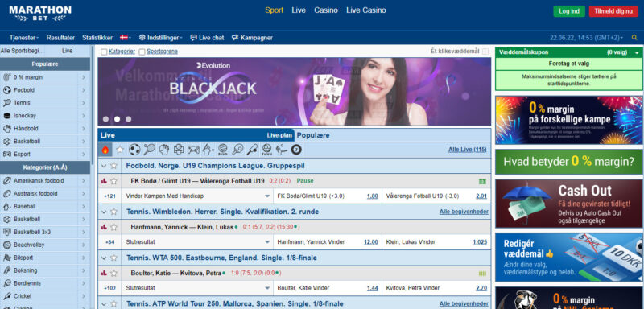Open the Alle Live (115) link

coord(468,150)
